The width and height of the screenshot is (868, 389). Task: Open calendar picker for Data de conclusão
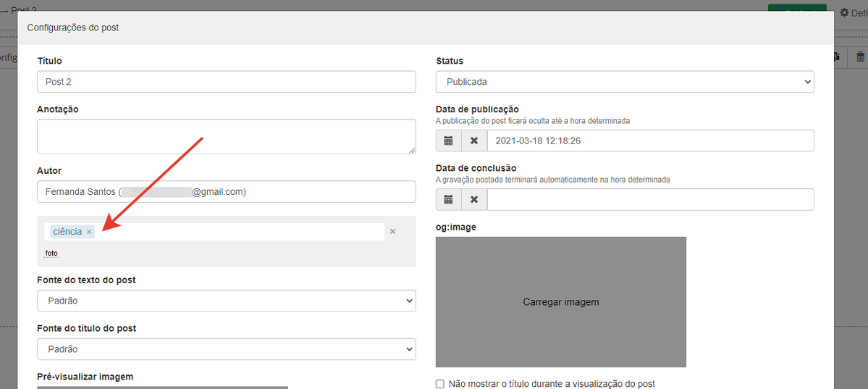pos(448,199)
